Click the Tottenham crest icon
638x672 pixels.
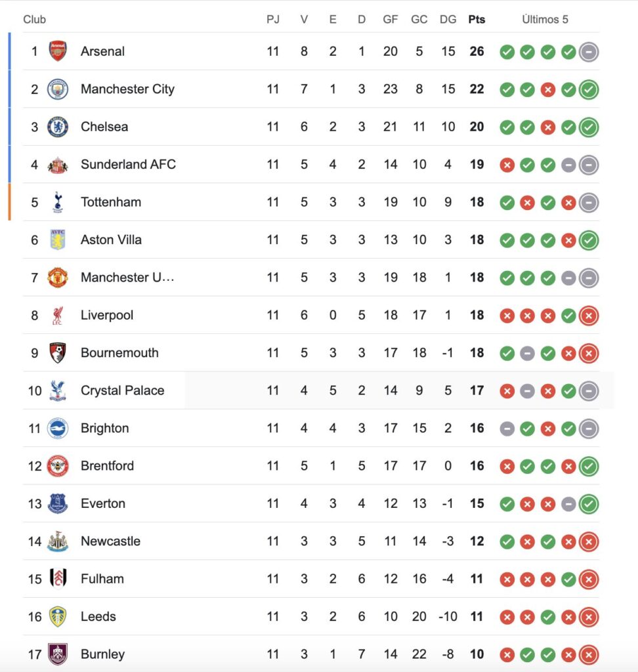pos(58,202)
